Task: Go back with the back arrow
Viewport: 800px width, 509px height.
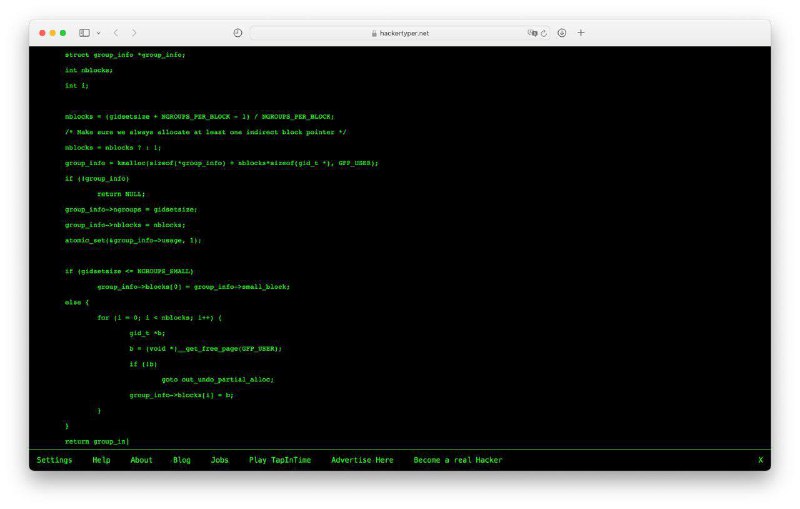Action: [115, 33]
